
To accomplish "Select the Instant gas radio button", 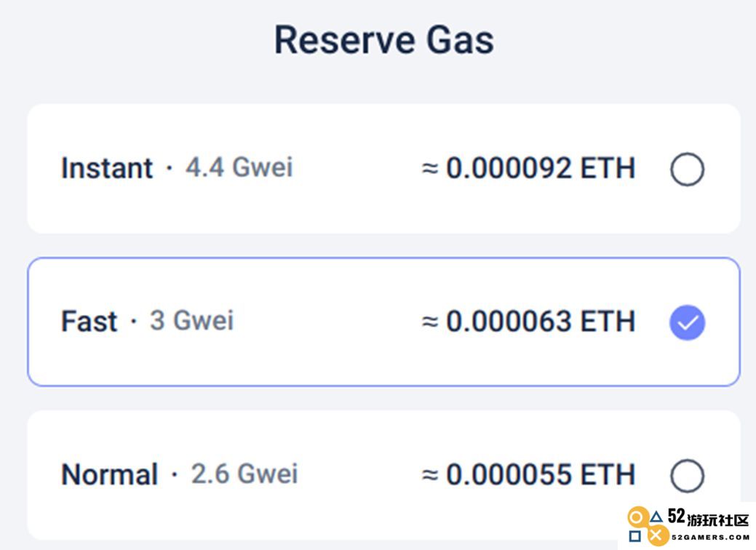I will (687, 170).
